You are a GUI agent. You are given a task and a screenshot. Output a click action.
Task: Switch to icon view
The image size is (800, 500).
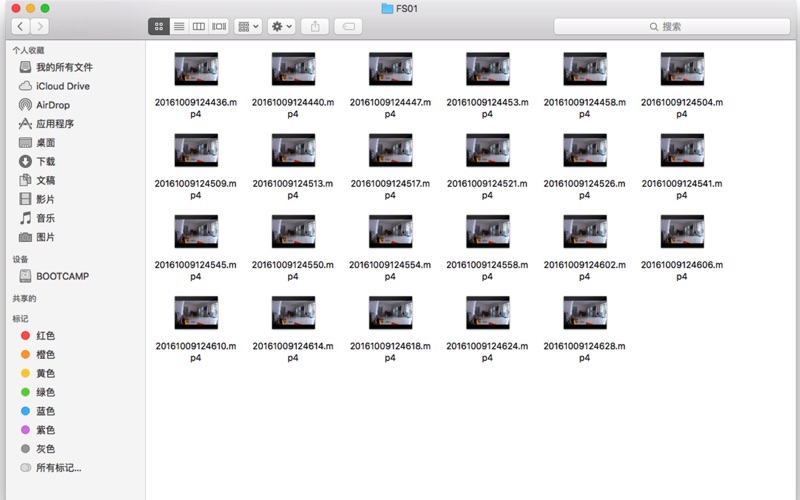[x=159, y=26]
